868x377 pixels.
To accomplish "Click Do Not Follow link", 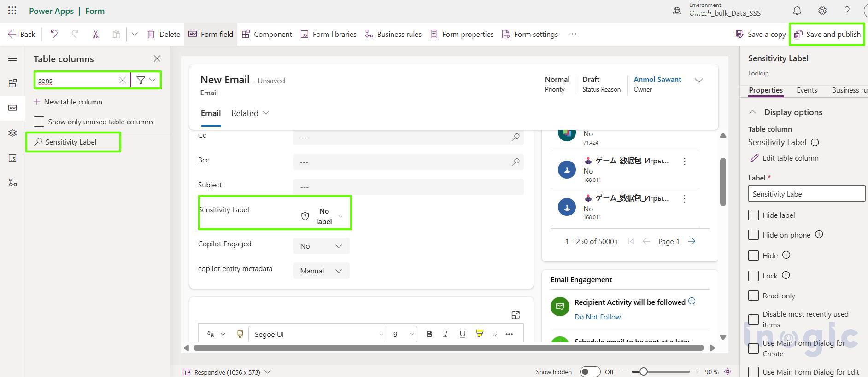I will click(598, 317).
